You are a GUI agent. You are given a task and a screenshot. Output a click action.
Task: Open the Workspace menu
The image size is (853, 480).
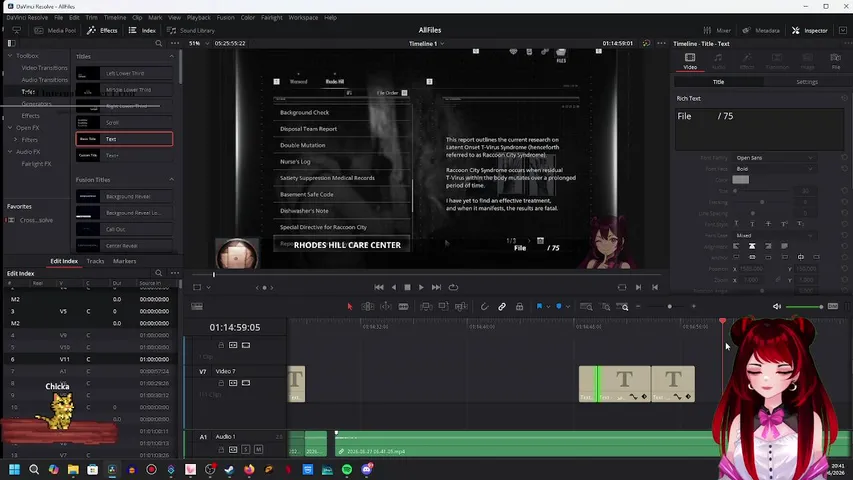click(x=303, y=17)
